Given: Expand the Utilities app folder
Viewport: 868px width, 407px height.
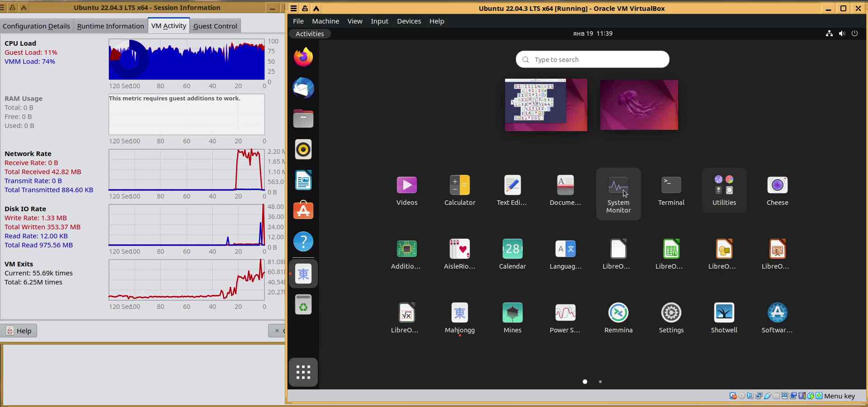Looking at the screenshot, I should tap(724, 190).
